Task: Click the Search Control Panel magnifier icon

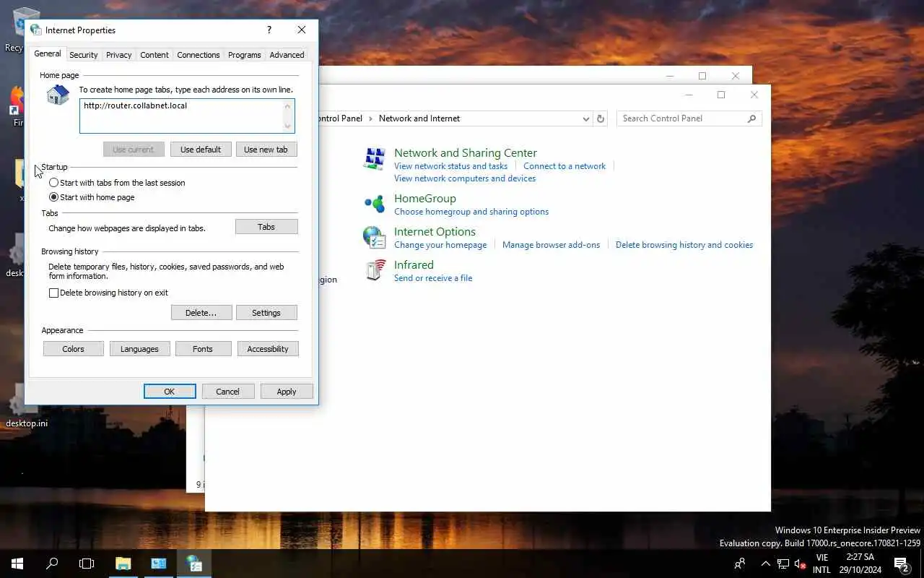Action: 751,118
